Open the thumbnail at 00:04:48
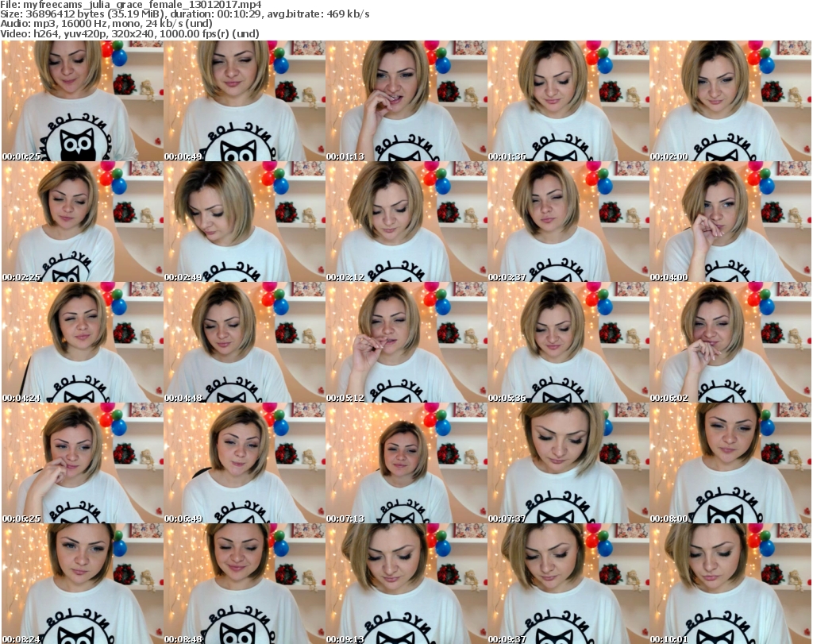Image resolution: width=813 pixels, height=644 pixels. coord(245,342)
